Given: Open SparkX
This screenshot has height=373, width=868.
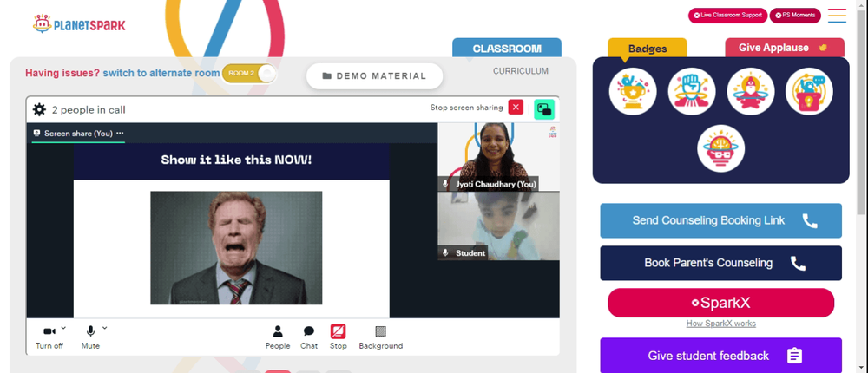Looking at the screenshot, I should tap(720, 303).
